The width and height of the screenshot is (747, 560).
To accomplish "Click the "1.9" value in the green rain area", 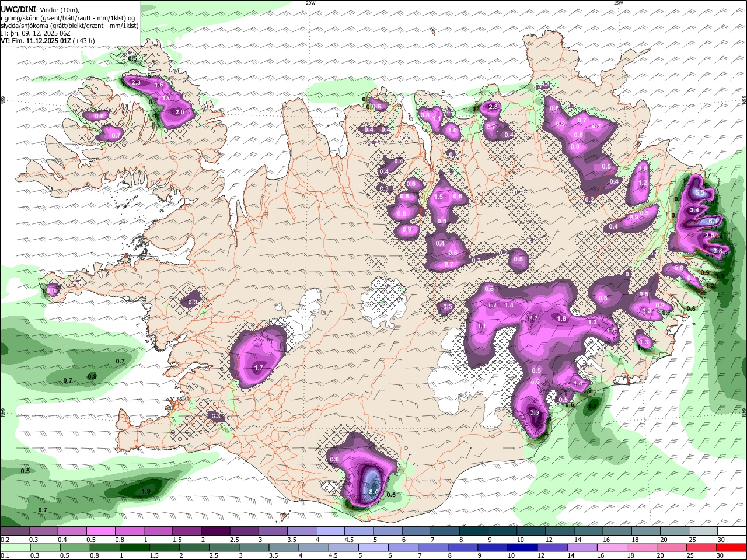I will click(146, 492).
